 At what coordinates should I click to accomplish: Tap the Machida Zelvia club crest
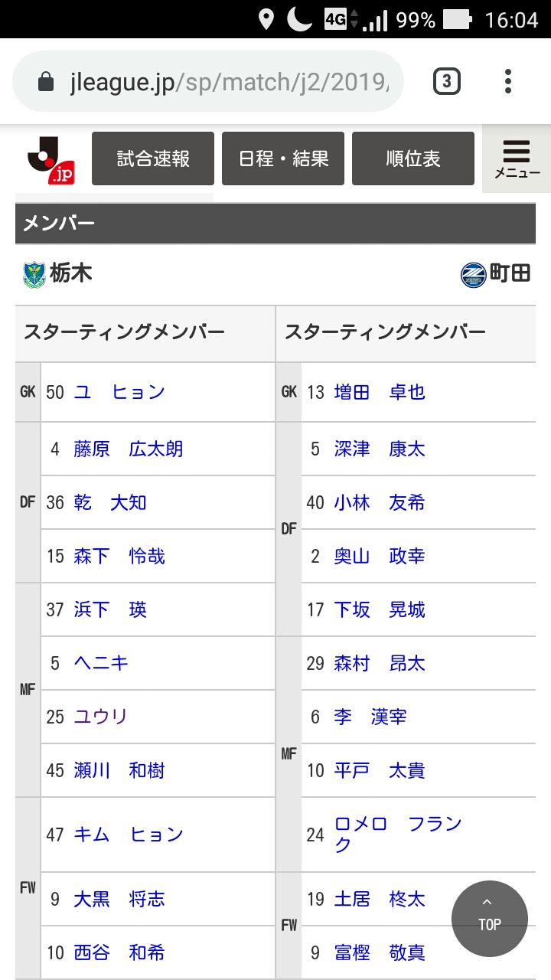[474, 274]
